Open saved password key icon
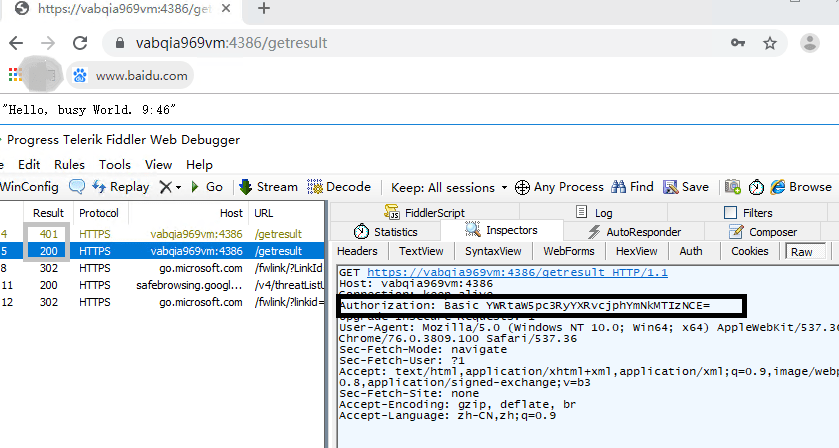Viewport: 839px width, 448px height. [x=738, y=43]
